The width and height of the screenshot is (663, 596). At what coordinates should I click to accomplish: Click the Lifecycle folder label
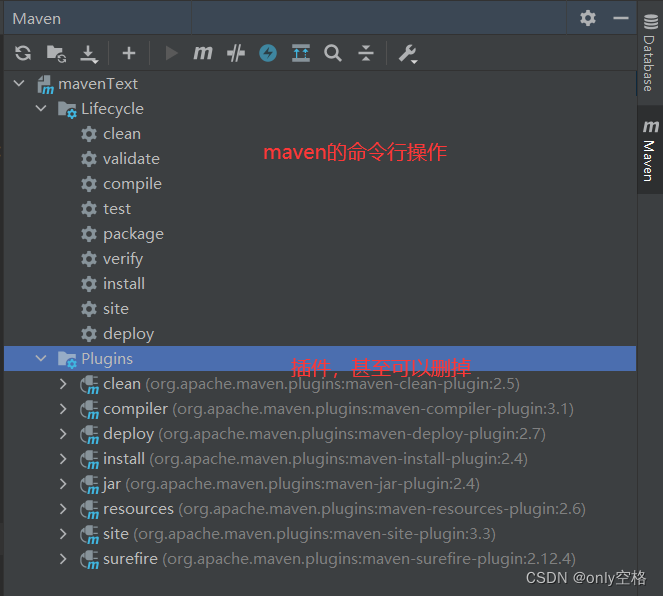pyautogui.click(x=112, y=109)
